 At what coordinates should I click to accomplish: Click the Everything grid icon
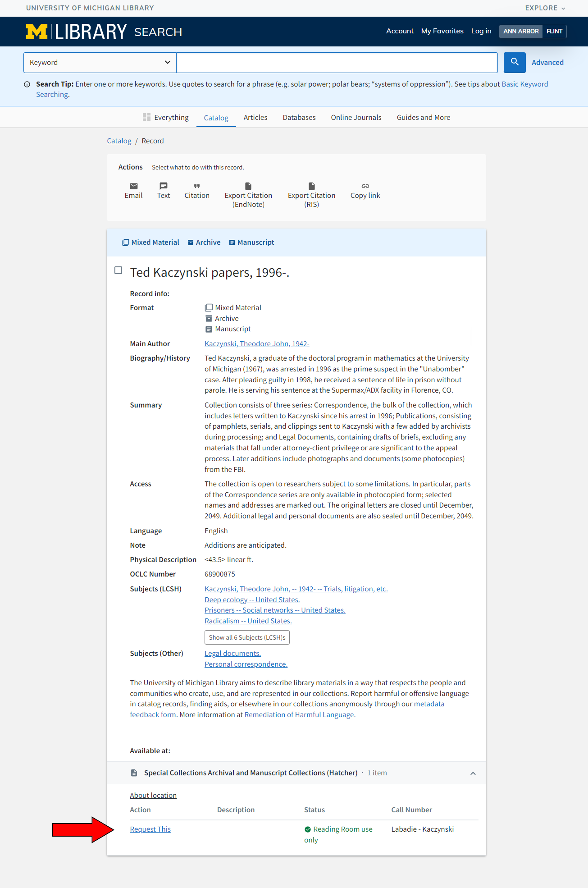[x=146, y=117]
